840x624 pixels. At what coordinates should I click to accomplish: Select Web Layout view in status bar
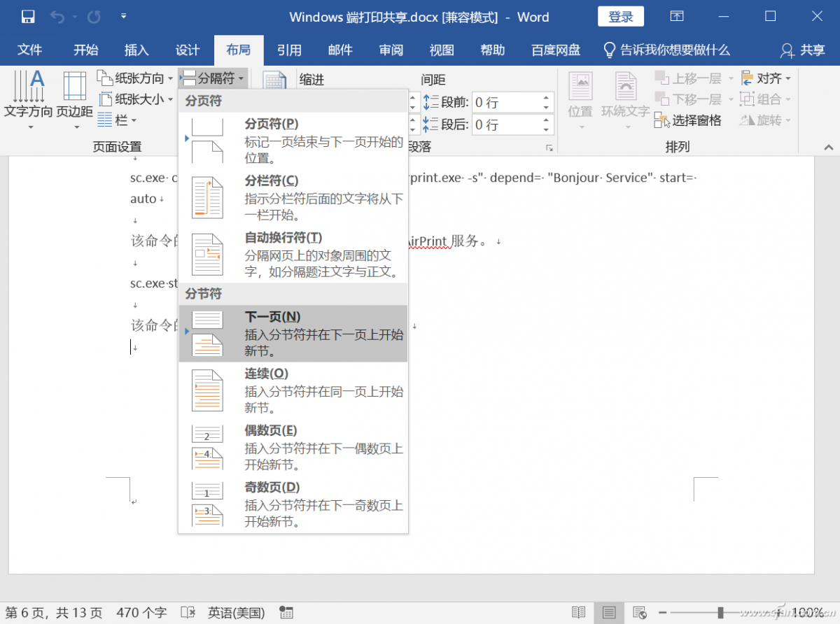click(639, 613)
